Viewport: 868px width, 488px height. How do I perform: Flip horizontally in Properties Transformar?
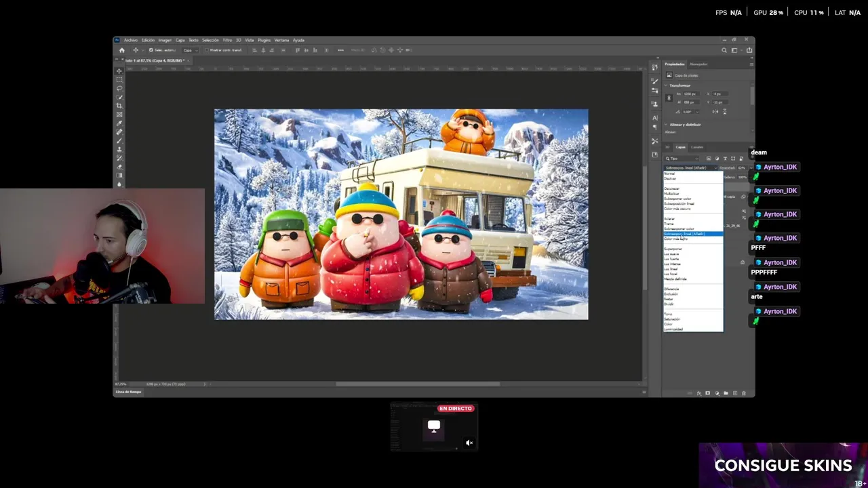(x=715, y=112)
